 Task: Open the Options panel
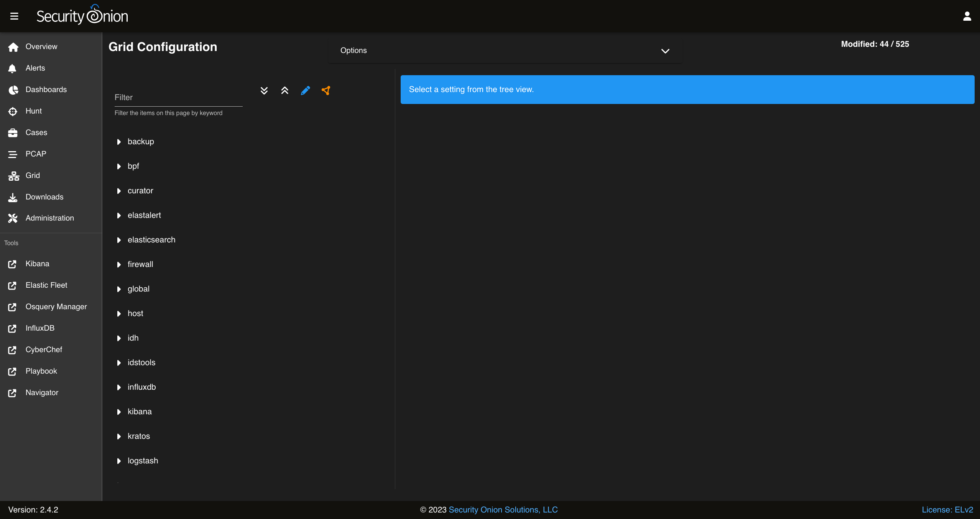(504, 50)
